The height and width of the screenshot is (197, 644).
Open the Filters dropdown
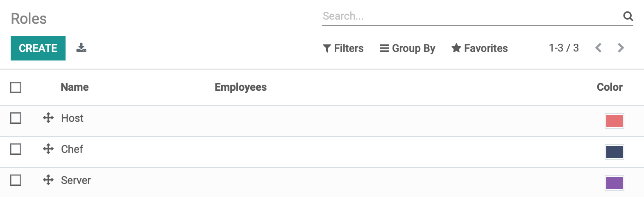point(343,48)
